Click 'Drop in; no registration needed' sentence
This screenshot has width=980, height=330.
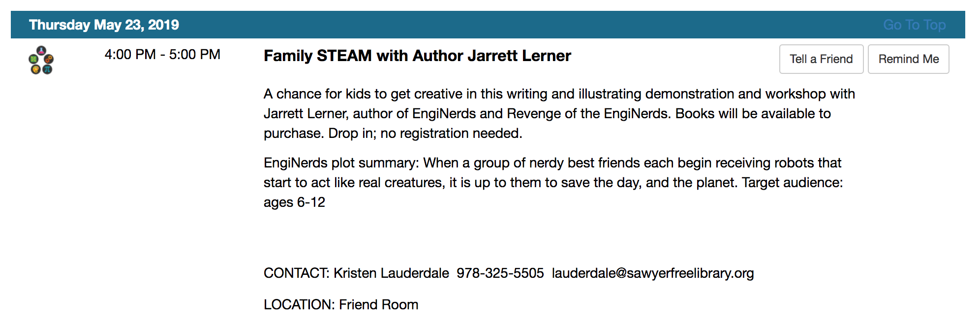(425, 133)
